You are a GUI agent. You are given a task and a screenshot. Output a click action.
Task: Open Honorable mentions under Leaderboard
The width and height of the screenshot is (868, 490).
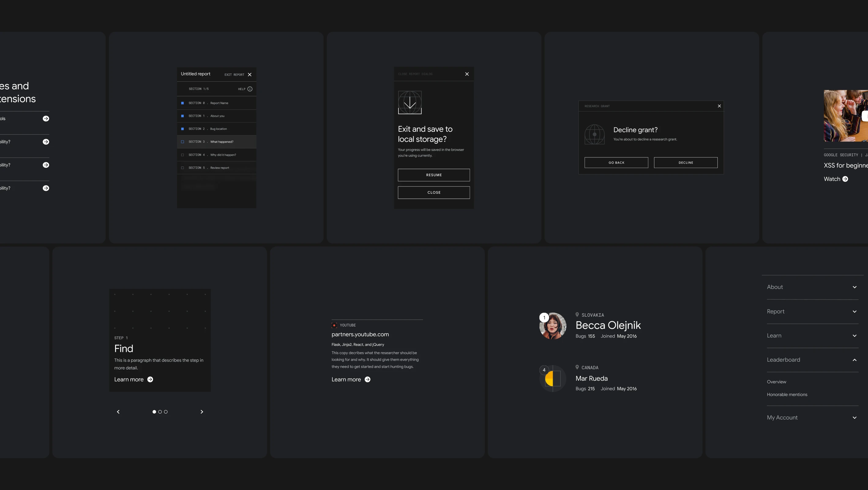point(787,394)
